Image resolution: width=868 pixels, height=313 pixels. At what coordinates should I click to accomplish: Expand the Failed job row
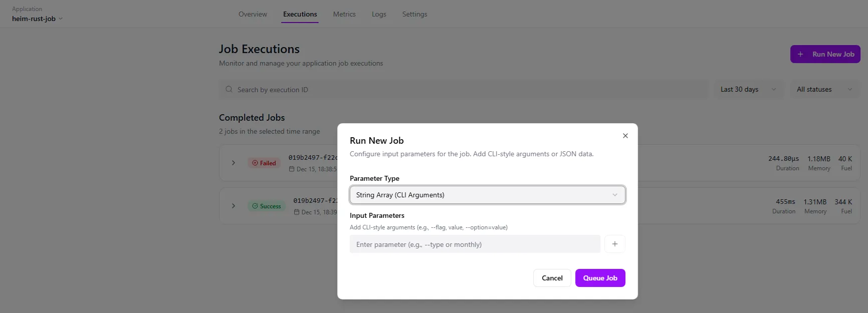coord(234,163)
